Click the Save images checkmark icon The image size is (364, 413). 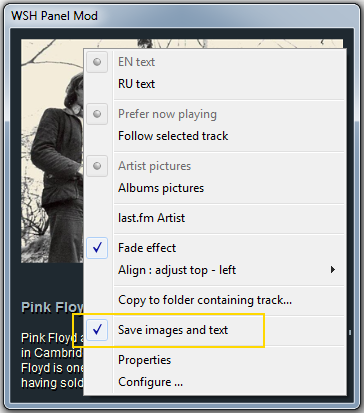97,330
